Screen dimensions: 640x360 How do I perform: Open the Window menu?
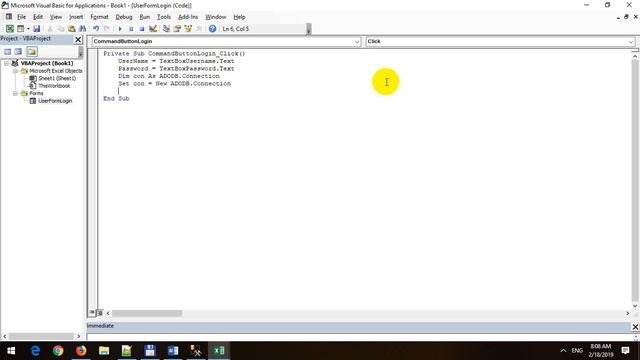[216, 17]
